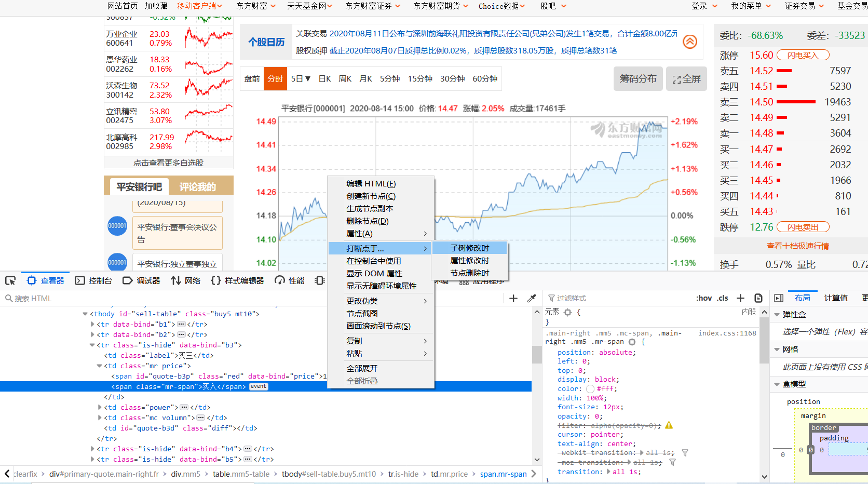The width and height of the screenshot is (868, 484).
Task: Open the 样式编辑器 style editor tab
Action: (x=237, y=280)
